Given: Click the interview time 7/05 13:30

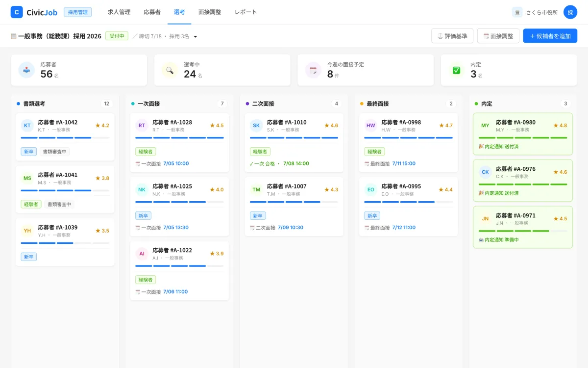Looking at the screenshot, I should pos(175,228).
